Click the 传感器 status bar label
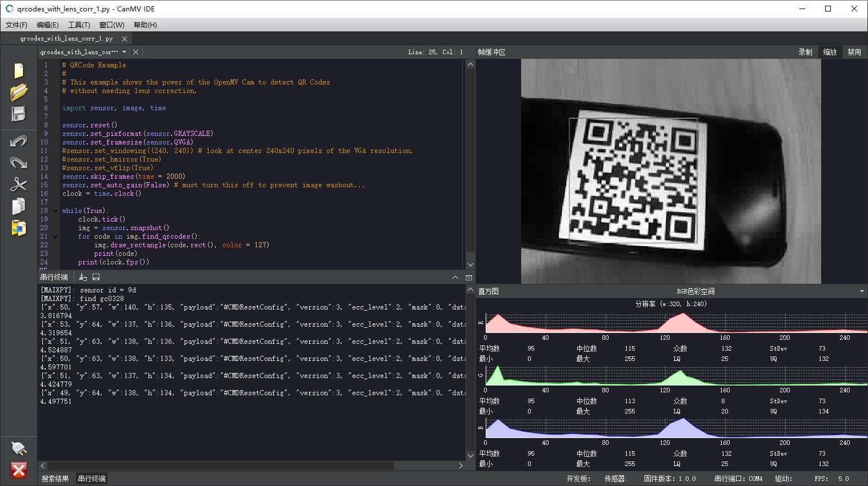The height and width of the screenshot is (486, 868). (615, 479)
